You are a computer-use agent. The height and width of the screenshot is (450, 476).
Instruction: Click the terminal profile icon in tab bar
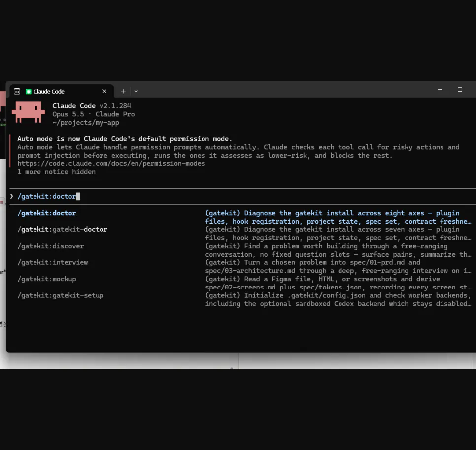[x=17, y=91]
